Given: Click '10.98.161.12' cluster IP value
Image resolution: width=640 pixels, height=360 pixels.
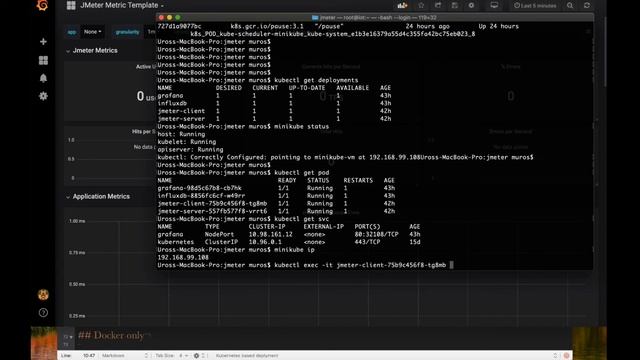Looking at the screenshot, I should (271, 234).
